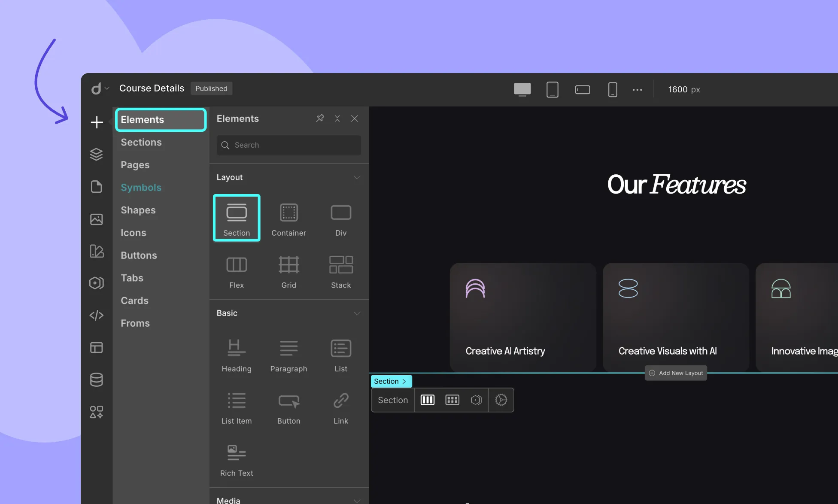Collapse all groups in Elements panel
Image resolution: width=838 pixels, height=504 pixels.
337,118
